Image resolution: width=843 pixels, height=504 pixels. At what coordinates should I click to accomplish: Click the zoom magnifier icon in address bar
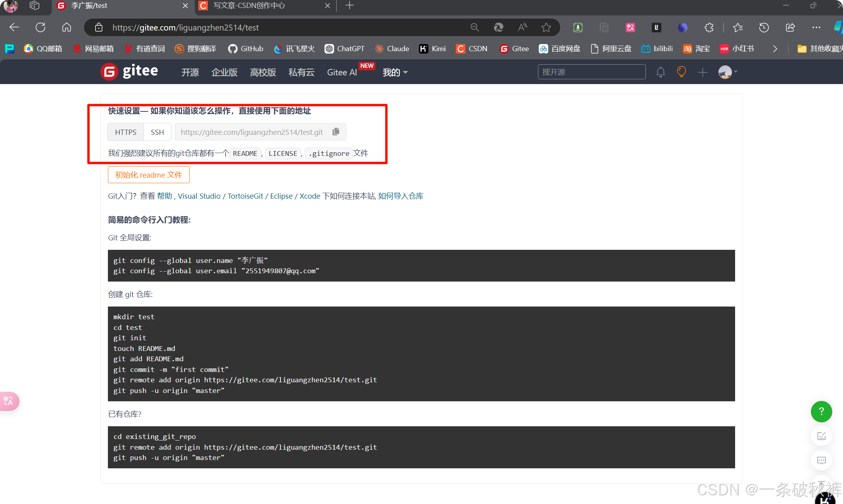474,27
